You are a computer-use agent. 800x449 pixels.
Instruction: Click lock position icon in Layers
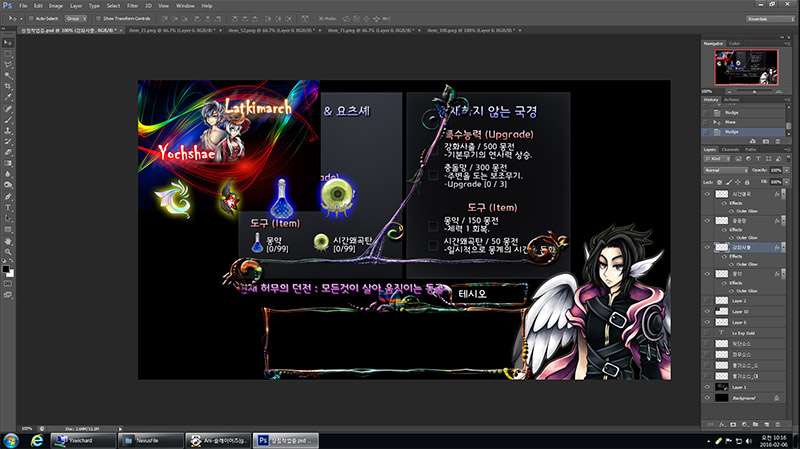coord(738,182)
